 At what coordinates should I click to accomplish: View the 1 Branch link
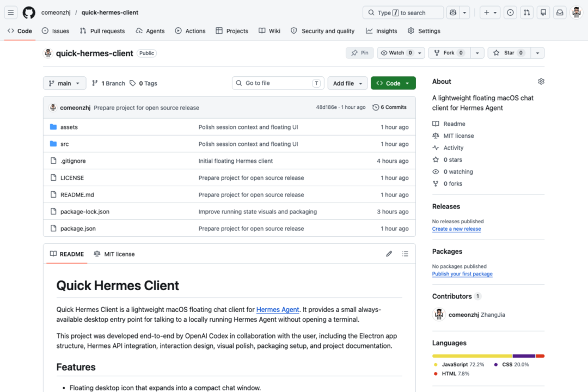pyautogui.click(x=109, y=83)
